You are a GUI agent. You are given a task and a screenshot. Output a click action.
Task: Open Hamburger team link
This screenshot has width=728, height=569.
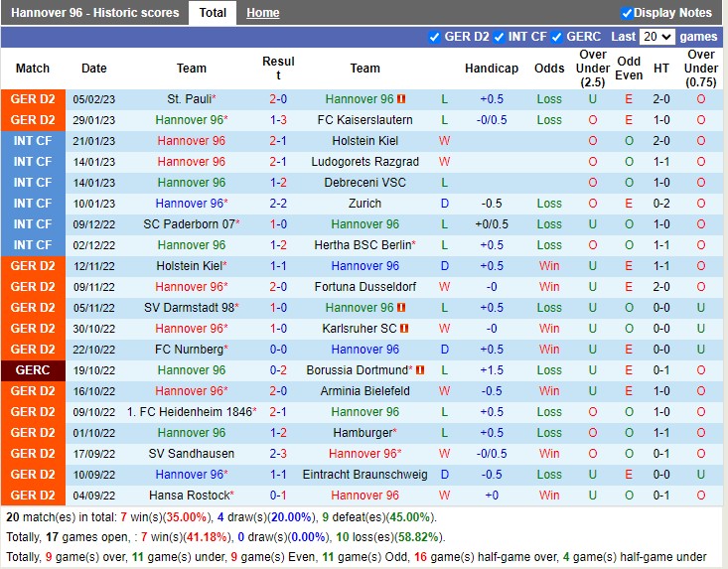click(363, 433)
